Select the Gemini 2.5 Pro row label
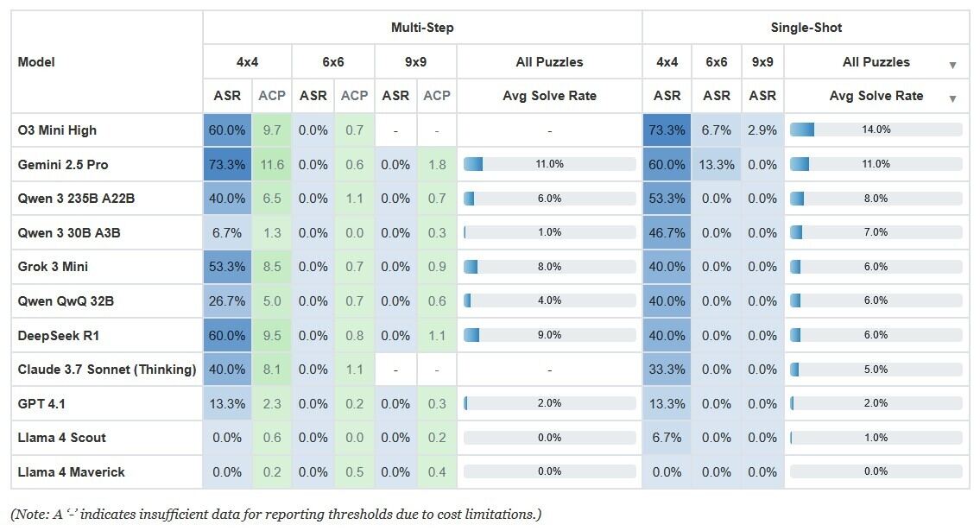The width and height of the screenshot is (980, 531). [x=63, y=164]
